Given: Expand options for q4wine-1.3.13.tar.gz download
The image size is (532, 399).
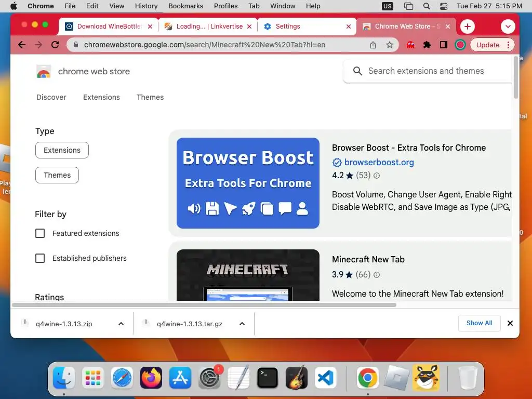Looking at the screenshot, I should point(242,324).
